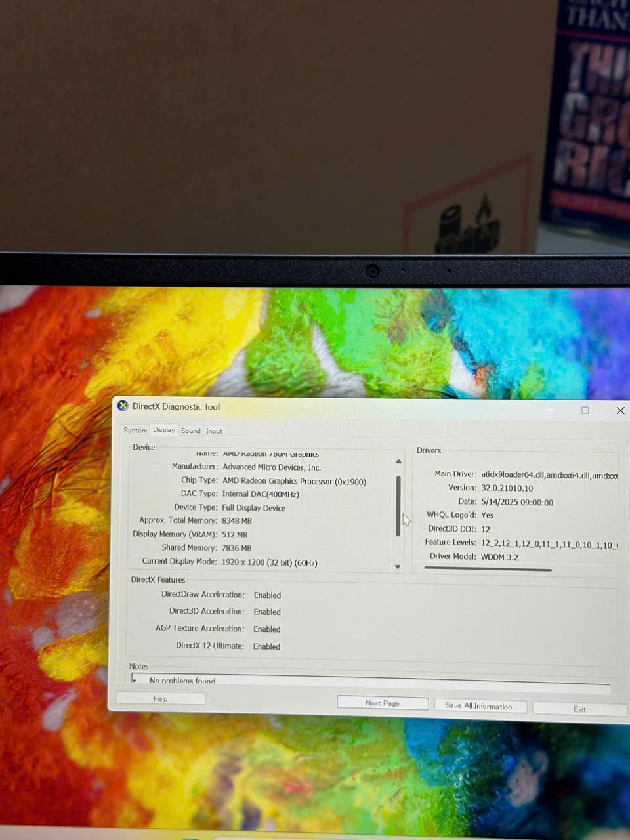Click the Drivers section horizontal scrollbar

488,570
